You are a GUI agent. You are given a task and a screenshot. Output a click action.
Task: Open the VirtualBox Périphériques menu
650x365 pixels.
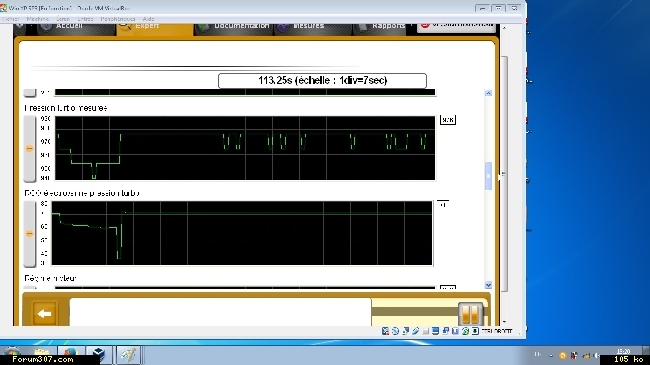pos(118,19)
